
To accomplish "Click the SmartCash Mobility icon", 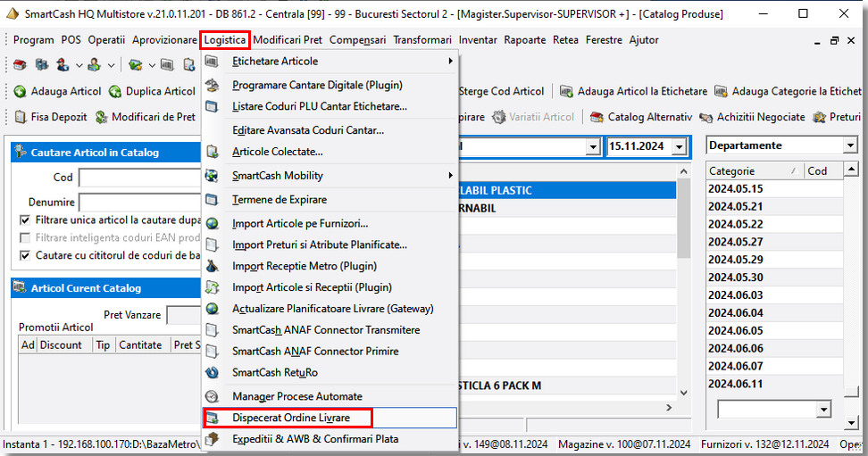I will [212, 176].
